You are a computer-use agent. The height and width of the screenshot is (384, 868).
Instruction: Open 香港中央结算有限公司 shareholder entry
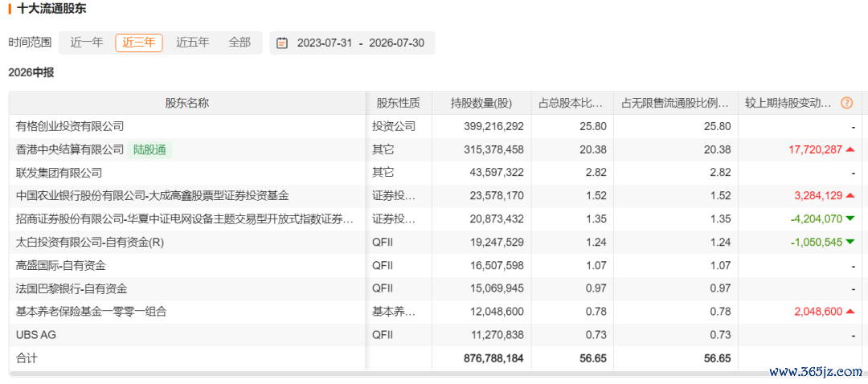pos(70,149)
